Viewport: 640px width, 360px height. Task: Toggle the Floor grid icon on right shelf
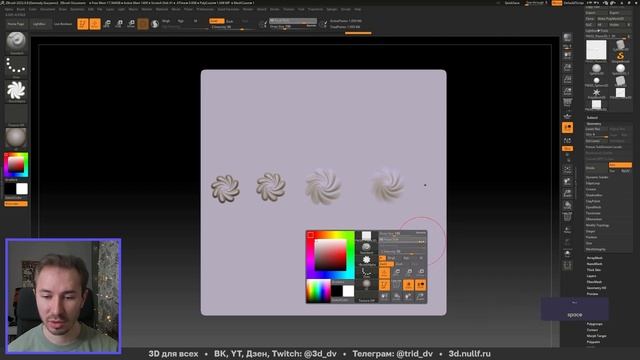click(x=567, y=116)
